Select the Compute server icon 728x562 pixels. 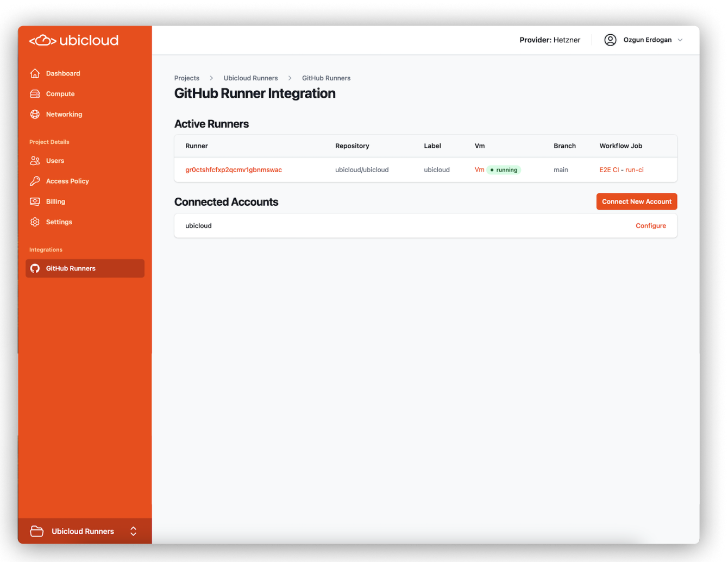click(34, 93)
